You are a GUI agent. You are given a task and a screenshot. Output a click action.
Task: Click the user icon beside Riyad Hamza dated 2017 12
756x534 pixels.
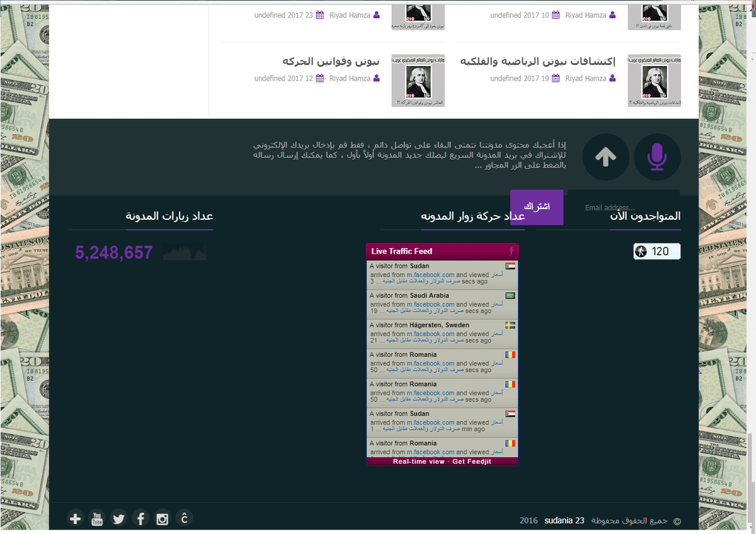[377, 79]
